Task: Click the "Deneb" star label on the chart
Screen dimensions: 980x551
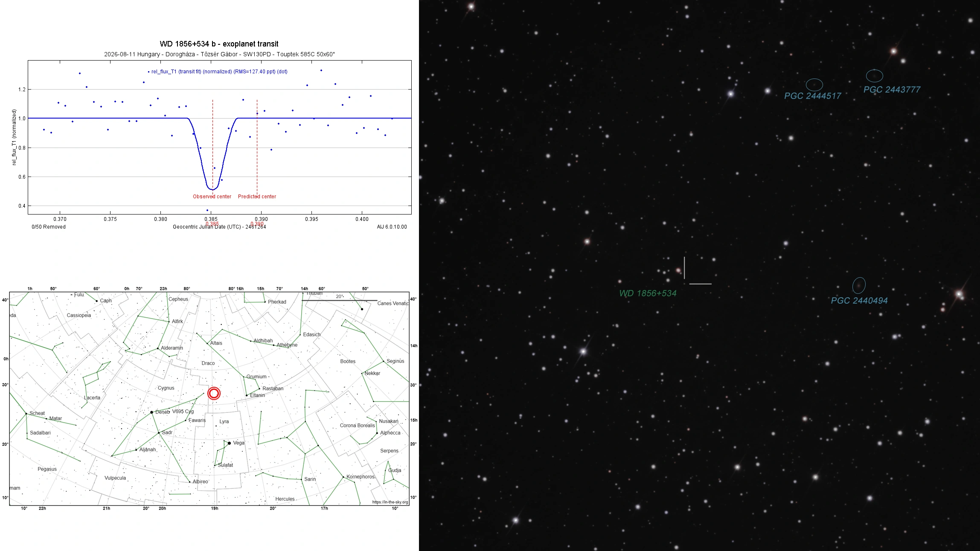Action: pyautogui.click(x=163, y=412)
